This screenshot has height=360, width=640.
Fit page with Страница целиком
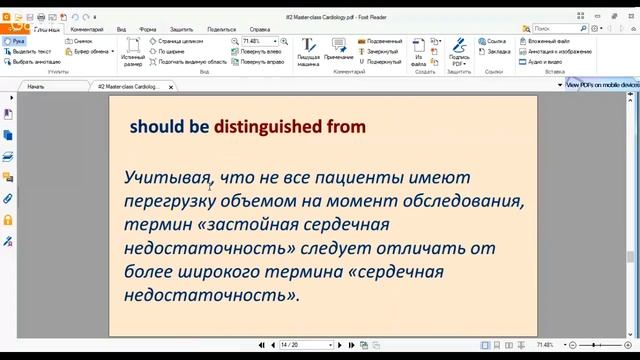coord(176,41)
